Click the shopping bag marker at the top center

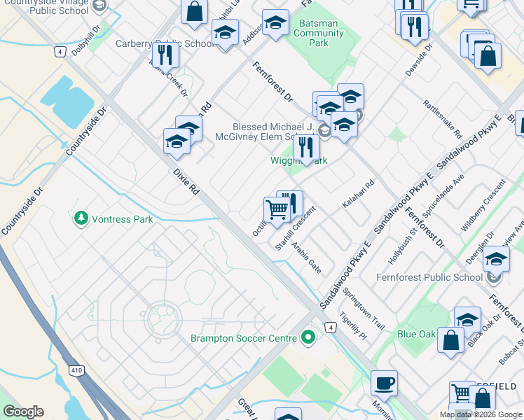pos(195,12)
